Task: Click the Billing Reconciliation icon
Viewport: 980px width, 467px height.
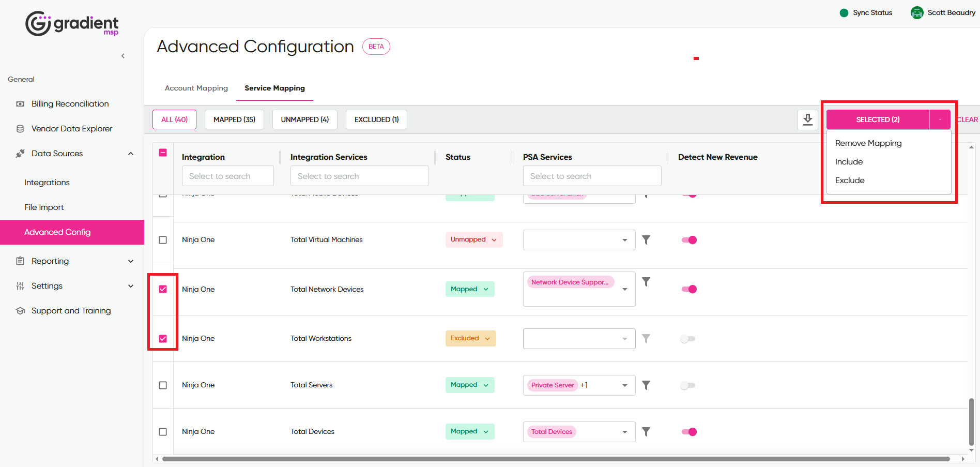Action: (20, 104)
